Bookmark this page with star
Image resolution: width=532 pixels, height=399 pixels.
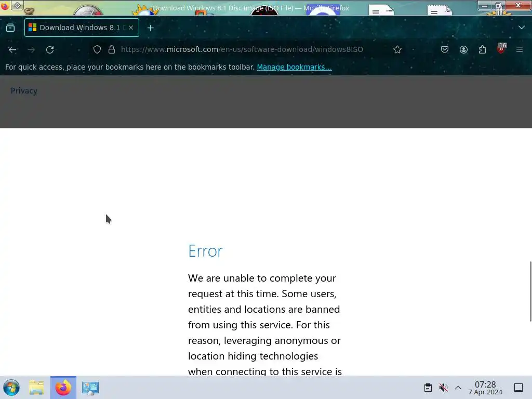(397, 49)
